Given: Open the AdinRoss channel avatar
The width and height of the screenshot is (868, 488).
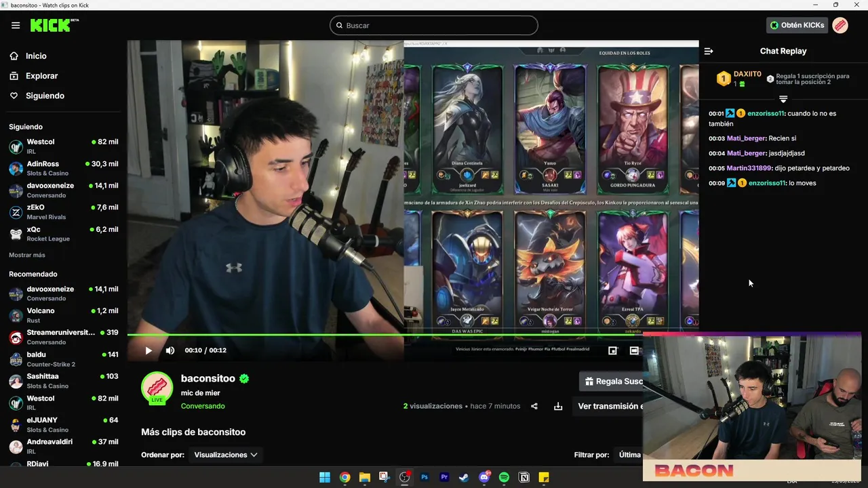Looking at the screenshot, I should (16, 168).
